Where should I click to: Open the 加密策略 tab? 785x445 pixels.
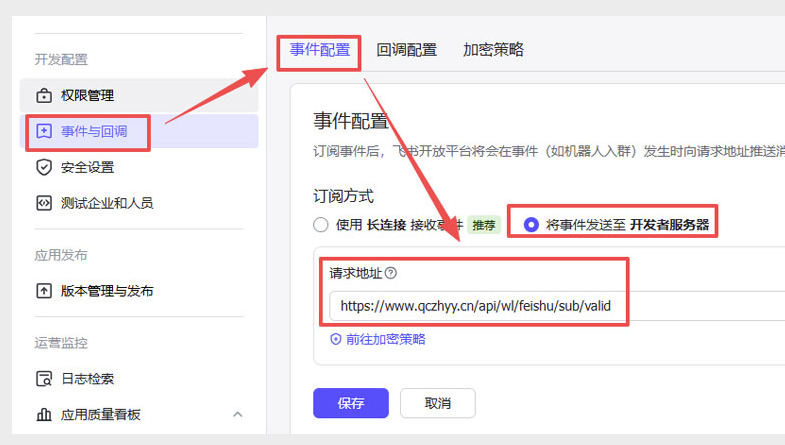(x=493, y=50)
